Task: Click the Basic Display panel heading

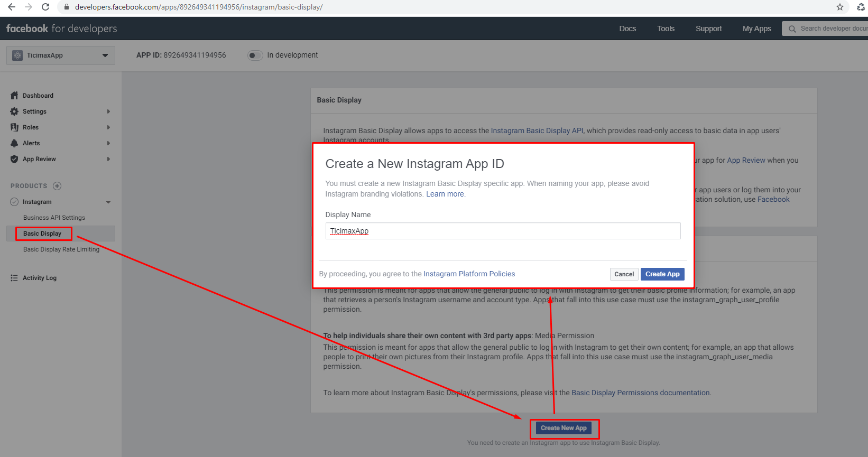Action: (x=339, y=100)
